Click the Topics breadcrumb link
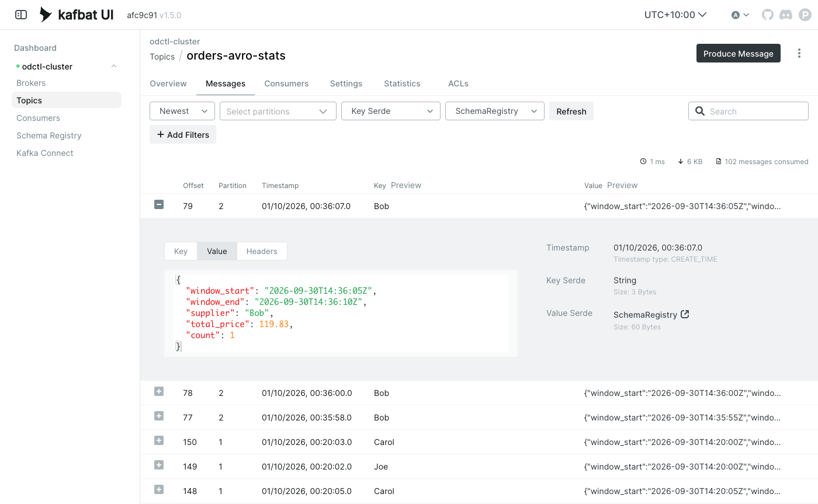The width and height of the screenshot is (818, 504). coord(162,57)
